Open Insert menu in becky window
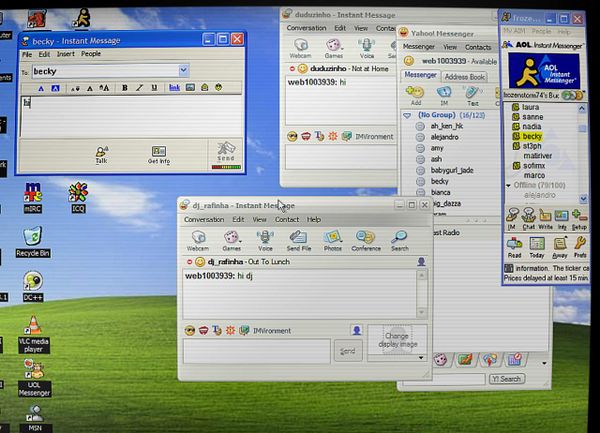Screen dimensions: 600x433 (x=66, y=54)
